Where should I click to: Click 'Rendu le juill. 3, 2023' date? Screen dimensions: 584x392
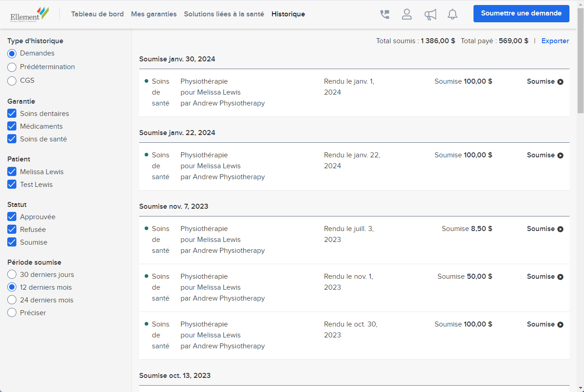click(349, 234)
